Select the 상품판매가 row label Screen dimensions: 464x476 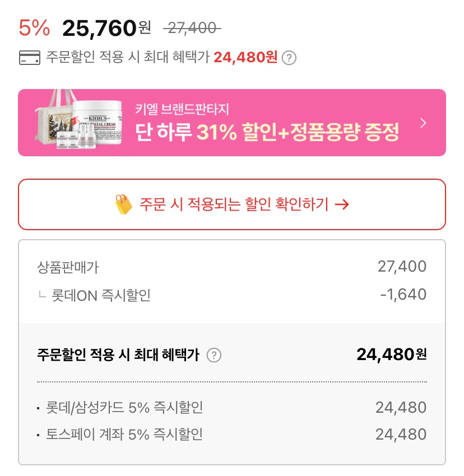tap(68, 267)
